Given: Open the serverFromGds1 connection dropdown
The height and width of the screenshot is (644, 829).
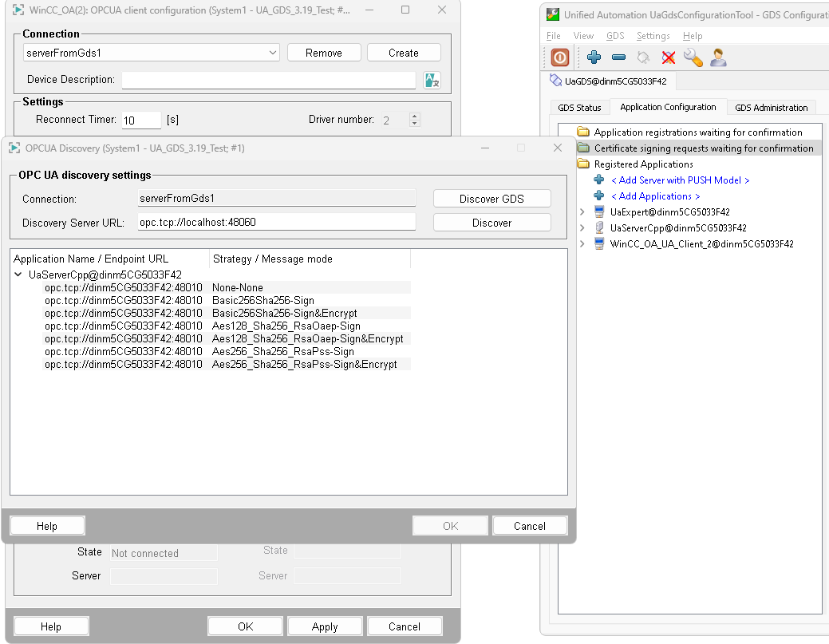Looking at the screenshot, I should point(273,53).
